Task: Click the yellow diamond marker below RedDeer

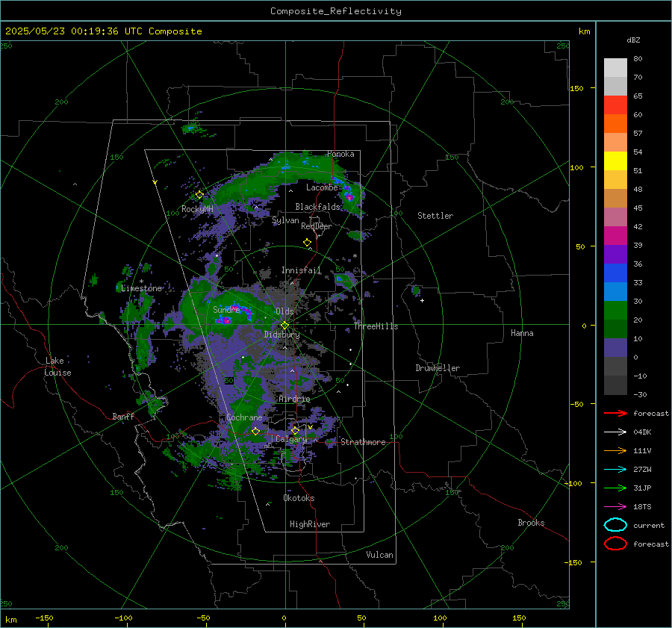Action: [307, 243]
